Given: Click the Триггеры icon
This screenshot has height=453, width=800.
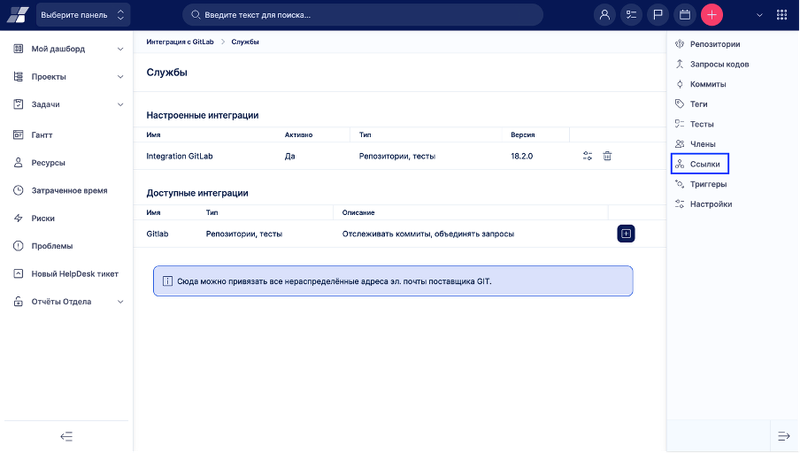Looking at the screenshot, I should [680, 184].
